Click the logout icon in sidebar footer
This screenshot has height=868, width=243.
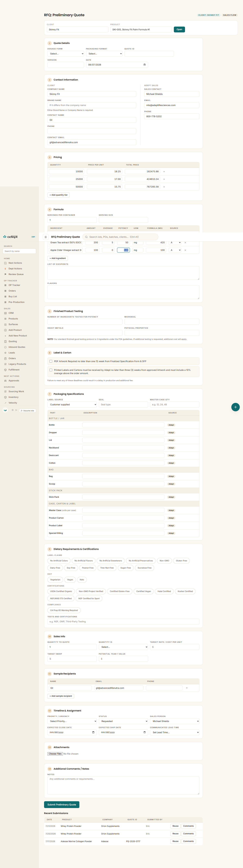pyautogui.click(x=16, y=410)
